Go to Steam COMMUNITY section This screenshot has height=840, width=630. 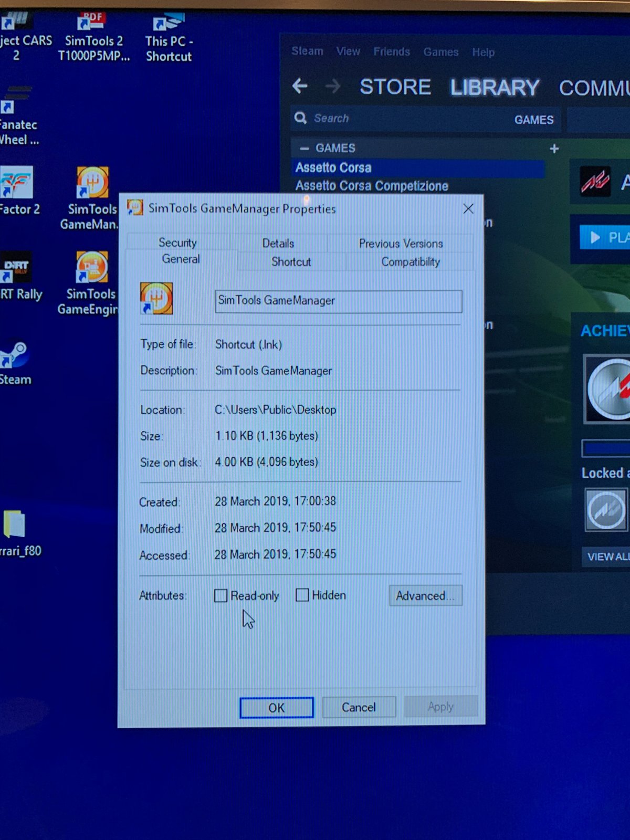[x=594, y=88]
